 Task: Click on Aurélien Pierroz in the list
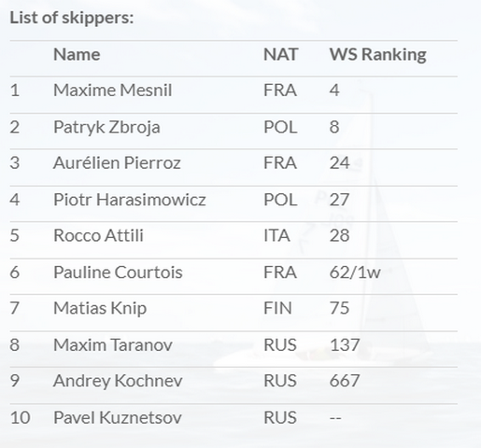tap(117, 162)
